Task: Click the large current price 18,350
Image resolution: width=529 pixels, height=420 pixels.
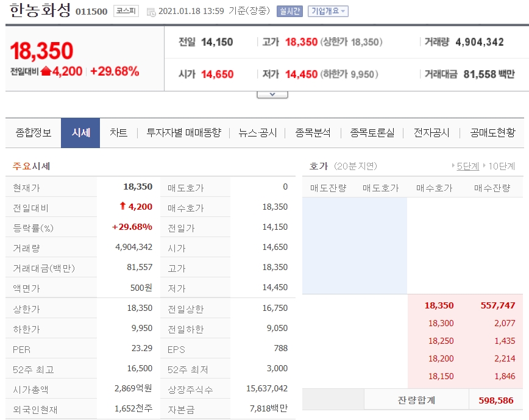Action: (41, 51)
